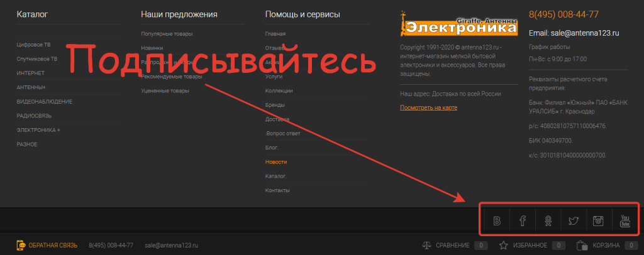Image resolution: width=644 pixels, height=255 pixels.
Task: Open the Контакты help link
Action: (x=277, y=190)
